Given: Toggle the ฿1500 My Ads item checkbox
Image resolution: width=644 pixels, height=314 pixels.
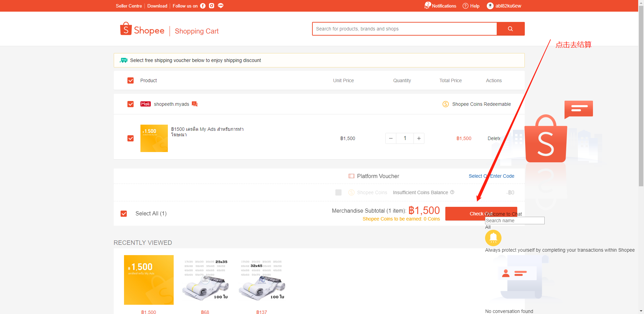Looking at the screenshot, I should click(x=131, y=138).
